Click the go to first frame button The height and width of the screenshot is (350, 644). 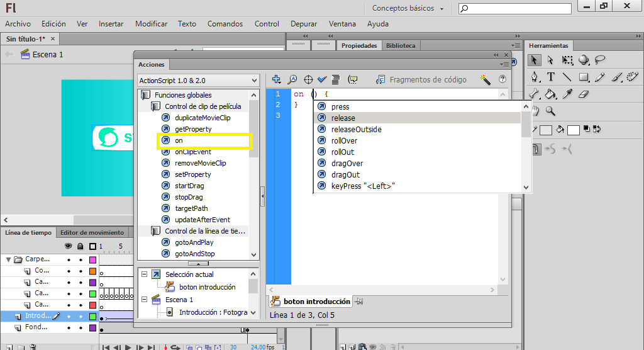[x=106, y=347]
